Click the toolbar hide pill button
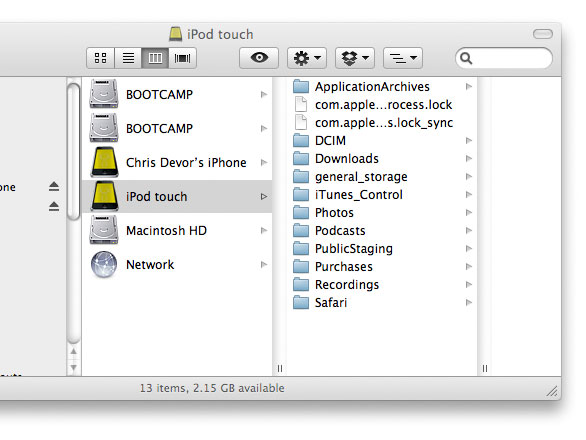586x440 pixels. 543,34
